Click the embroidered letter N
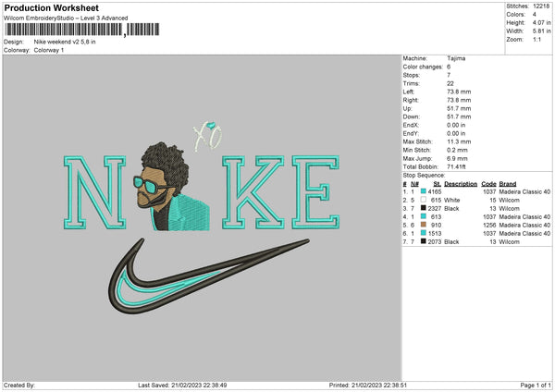The image size is (555, 392). point(95,192)
